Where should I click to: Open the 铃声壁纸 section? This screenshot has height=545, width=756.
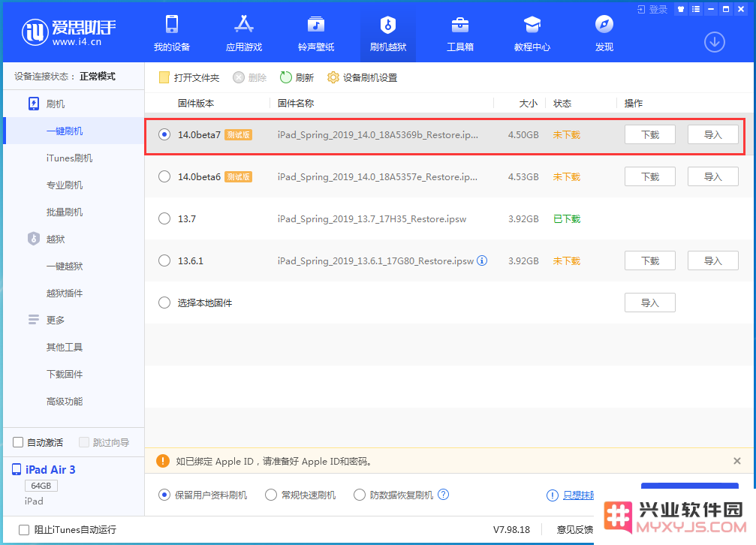click(316, 33)
